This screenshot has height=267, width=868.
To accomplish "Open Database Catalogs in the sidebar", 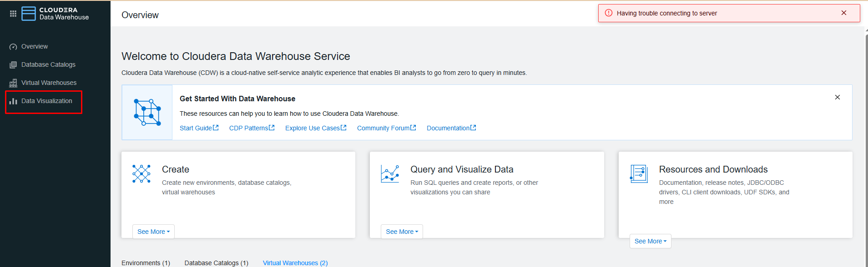I will coord(48,64).
